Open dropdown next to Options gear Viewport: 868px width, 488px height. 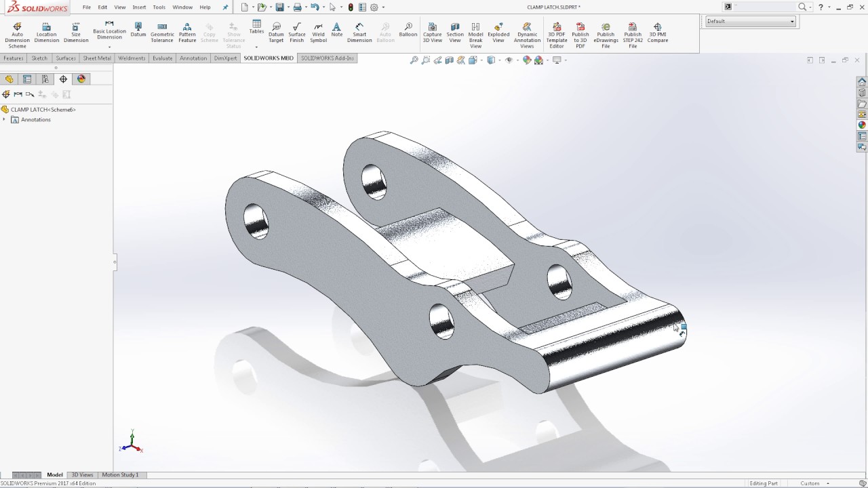click(x=383, y=7)
